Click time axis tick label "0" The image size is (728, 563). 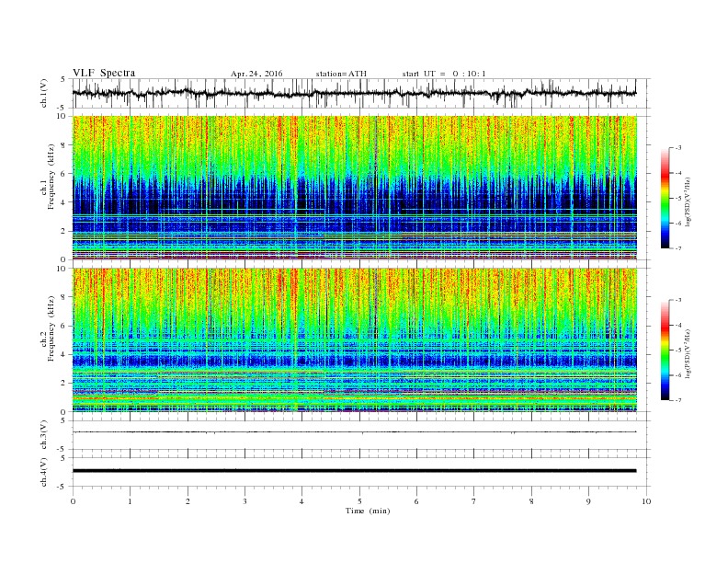coord(73,501)
